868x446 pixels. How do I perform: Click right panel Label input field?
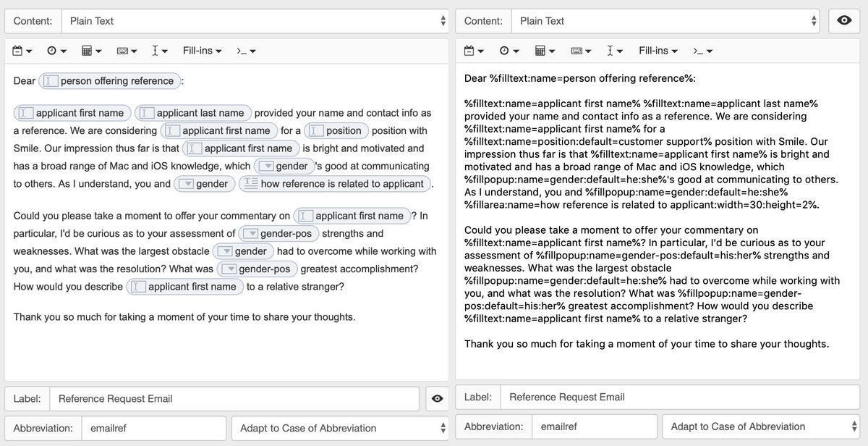pyautogui.click(x=680, y=397)
